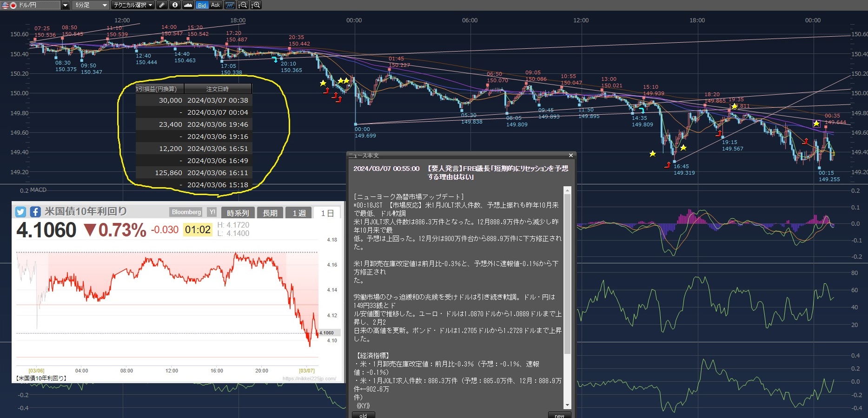Zoom out the chart vertically

pos(243,5)
